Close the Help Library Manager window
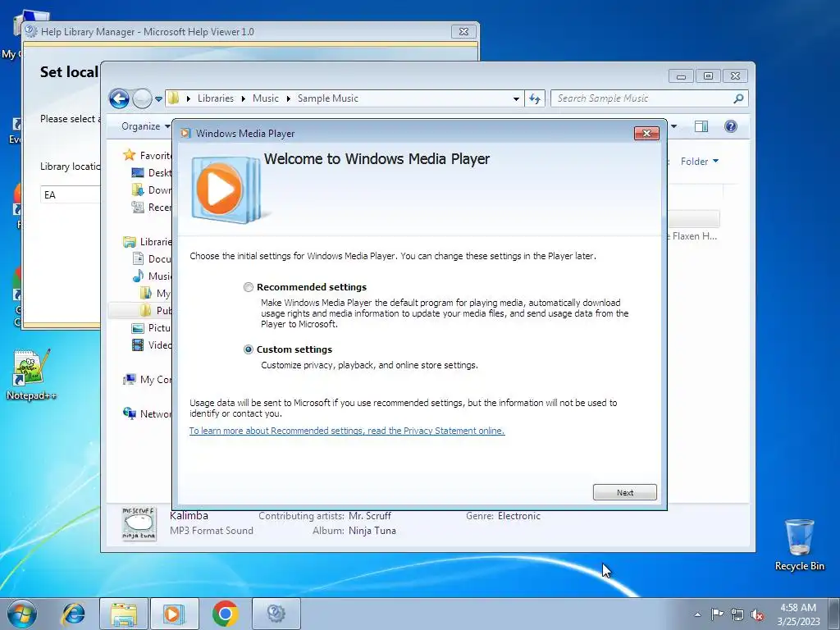Viewport: 840px width, 630px height. coord(463,32)
